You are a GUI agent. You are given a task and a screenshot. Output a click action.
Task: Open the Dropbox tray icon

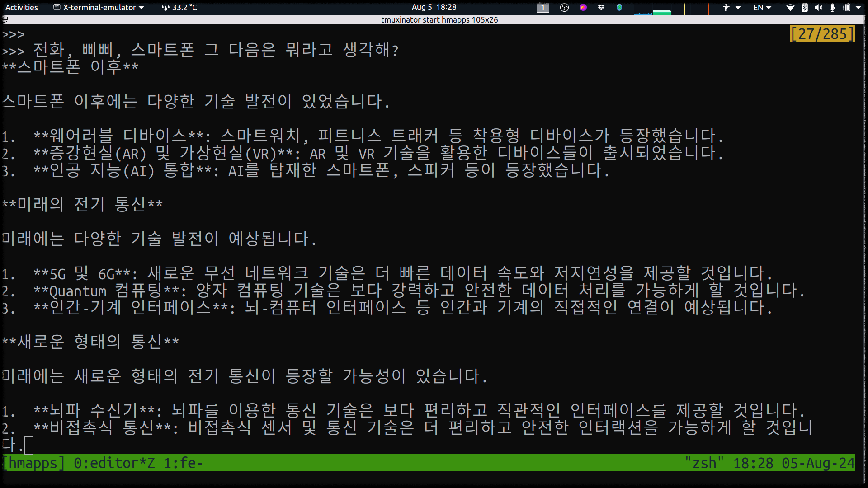click(601, 7)
